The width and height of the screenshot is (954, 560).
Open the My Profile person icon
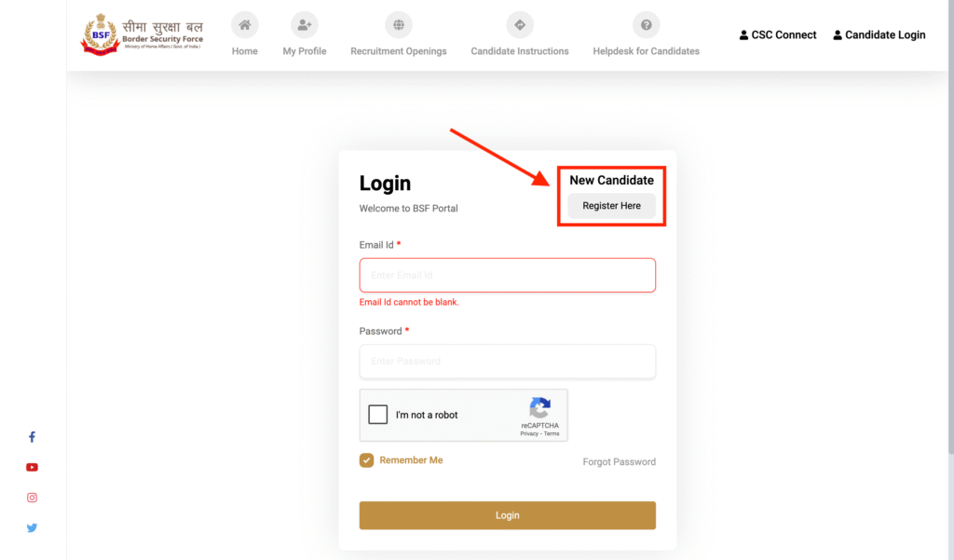[x=305, y=25]
